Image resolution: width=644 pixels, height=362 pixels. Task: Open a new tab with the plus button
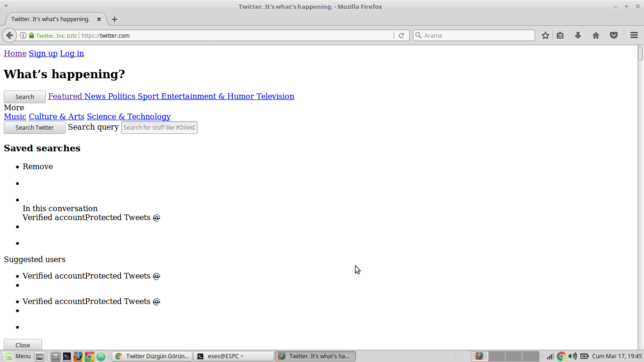point(115,19)
